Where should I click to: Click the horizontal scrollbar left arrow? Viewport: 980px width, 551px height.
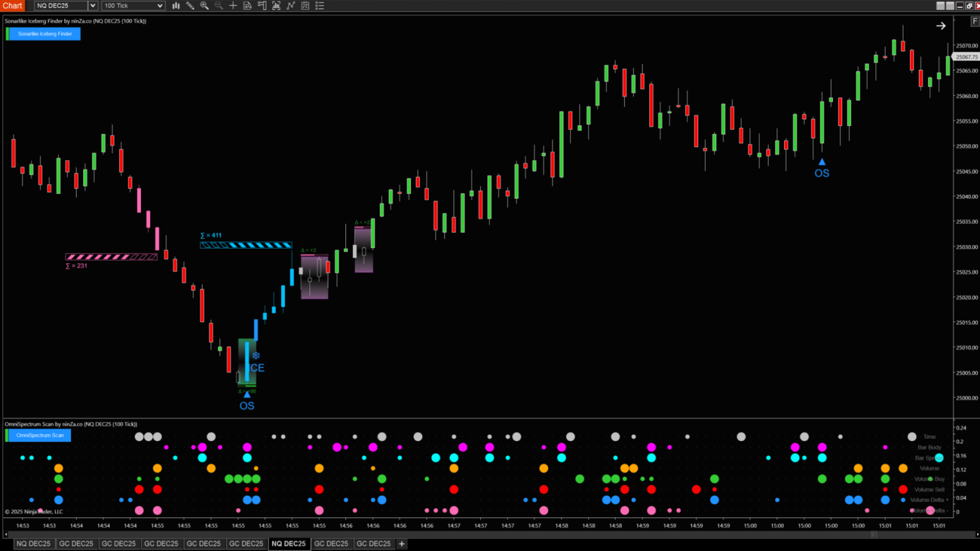pos(6,534)
